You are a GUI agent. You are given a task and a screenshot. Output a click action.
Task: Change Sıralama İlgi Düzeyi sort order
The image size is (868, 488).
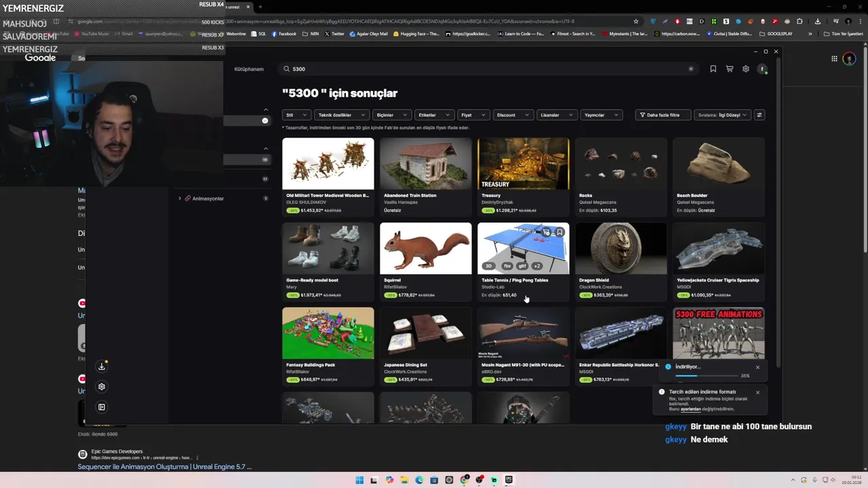point(722,115)
